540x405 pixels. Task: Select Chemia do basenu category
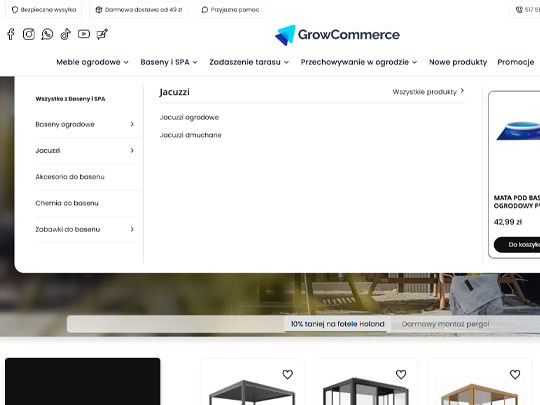click(x=67, y=203)
